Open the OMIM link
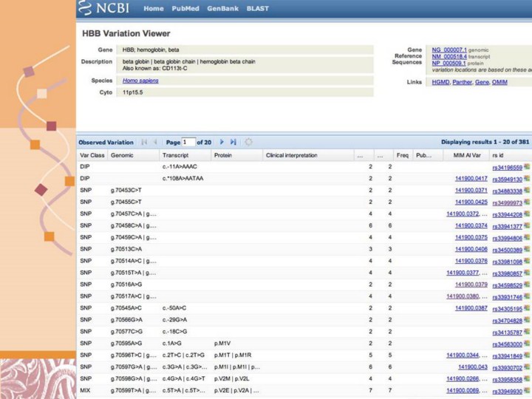Screen dimensions: 532x399 [x=499, y=82]
